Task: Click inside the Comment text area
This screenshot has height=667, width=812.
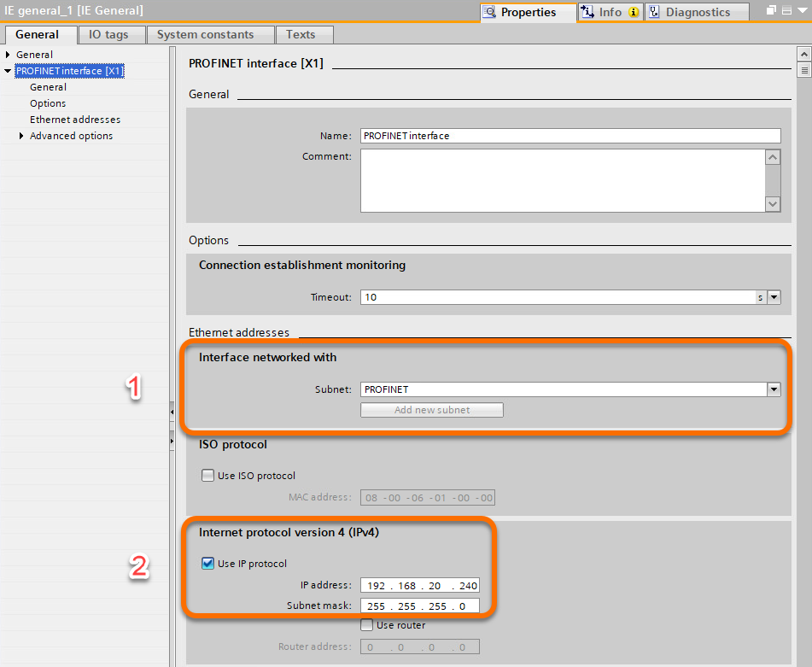Action: (563, 181)
